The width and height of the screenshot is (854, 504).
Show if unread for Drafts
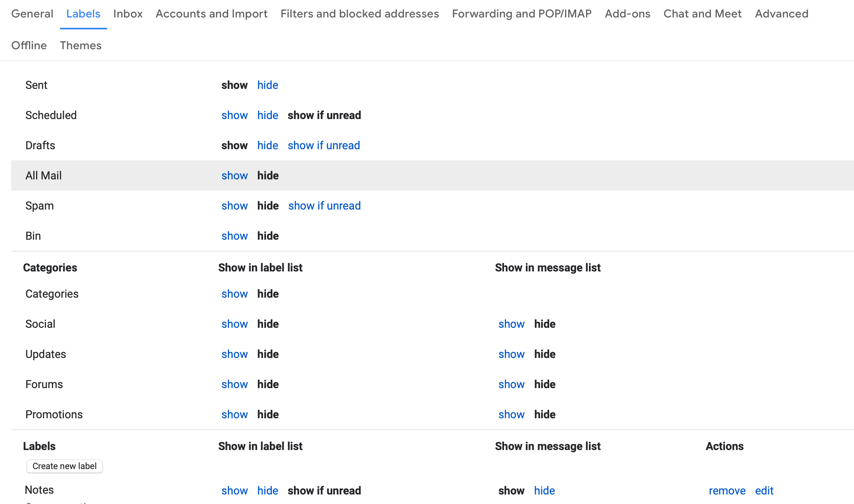click(x=323, y=145)
